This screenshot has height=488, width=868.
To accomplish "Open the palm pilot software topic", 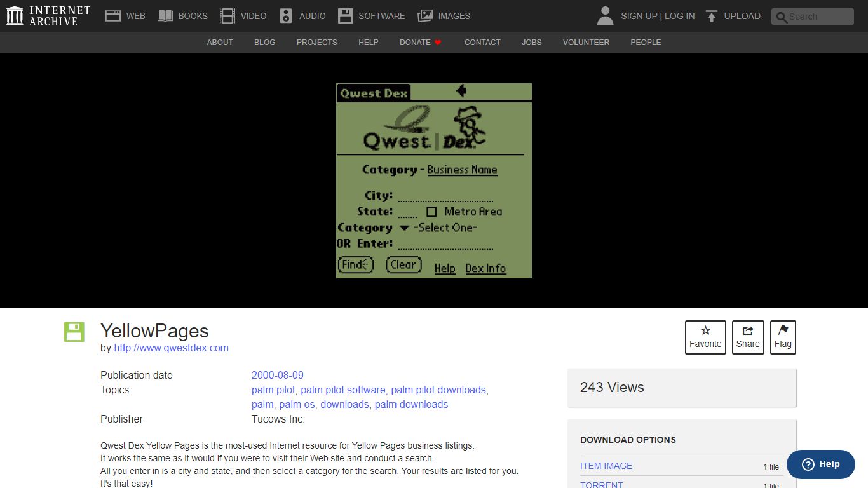I will coord(343,390).
